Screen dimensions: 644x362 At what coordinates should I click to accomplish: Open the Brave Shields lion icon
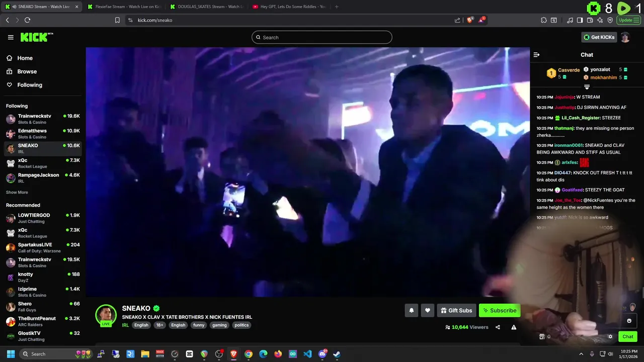[470, 20]
